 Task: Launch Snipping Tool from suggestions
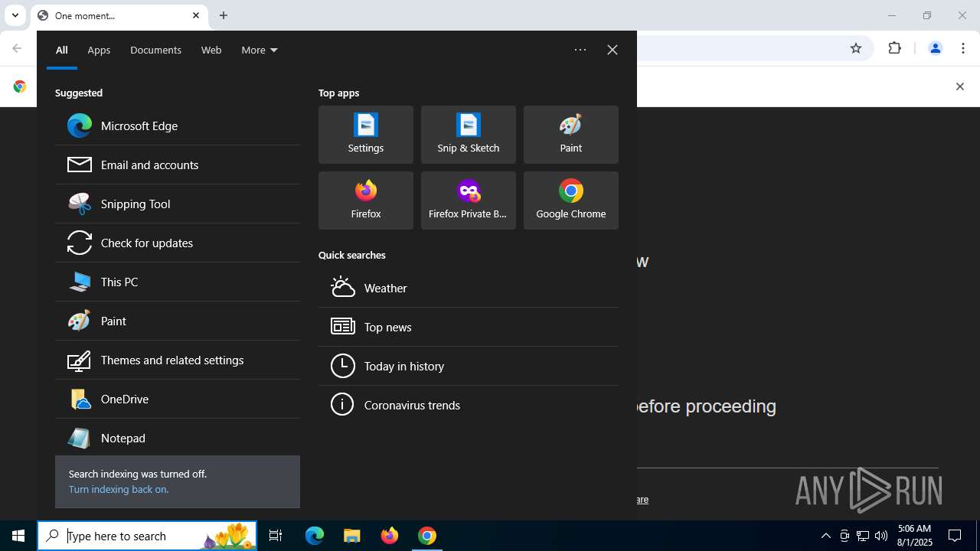pos(178,204)
